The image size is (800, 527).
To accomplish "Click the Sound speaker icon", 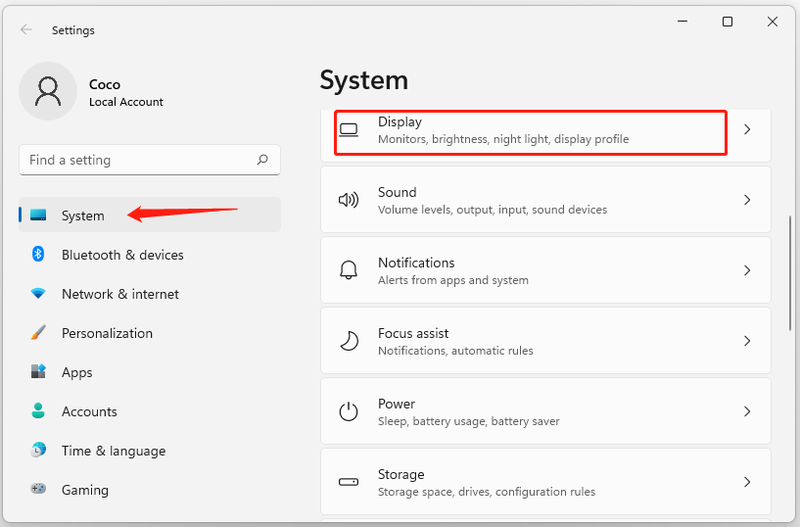I will (x=349, y=200).
